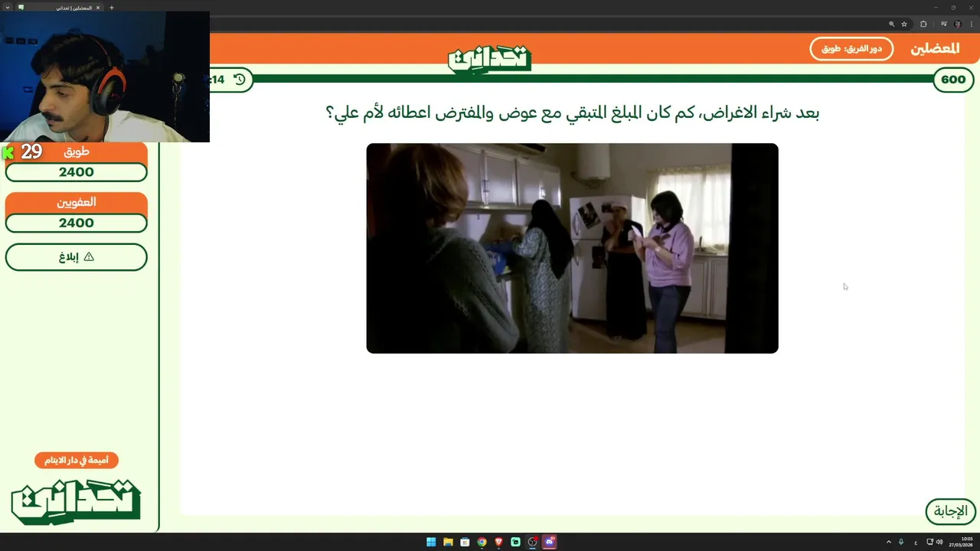Click the webcam overlay video
The image size is (980, 551).
pos(105,77)
